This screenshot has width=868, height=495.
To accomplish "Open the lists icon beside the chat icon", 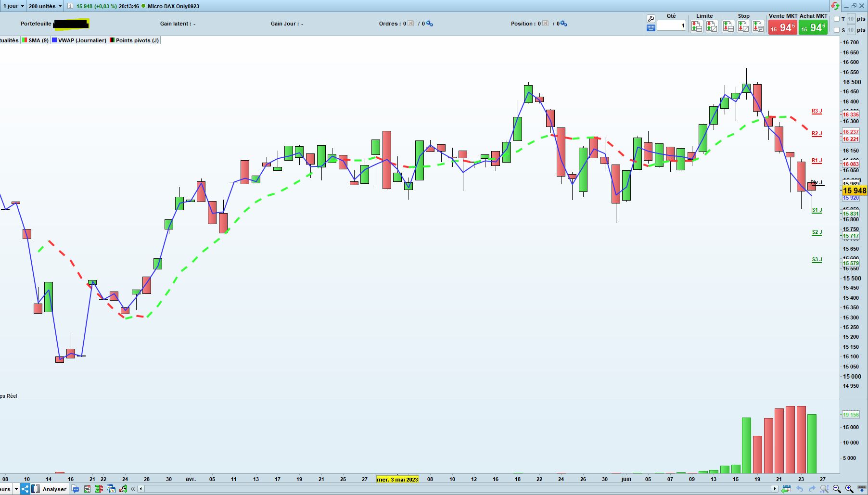I will [x=87, y=489].
